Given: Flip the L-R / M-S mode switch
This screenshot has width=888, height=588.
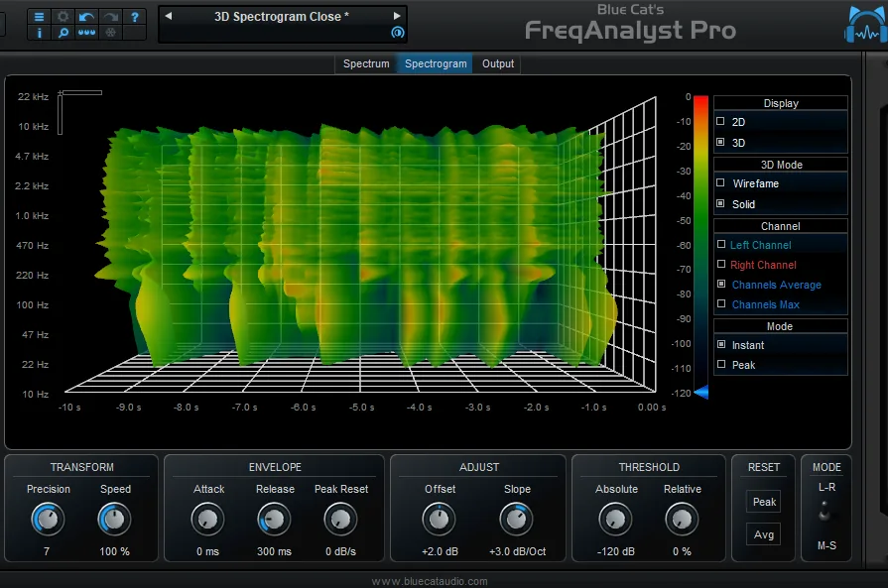Looking at the screenshot, I should 825,512.
